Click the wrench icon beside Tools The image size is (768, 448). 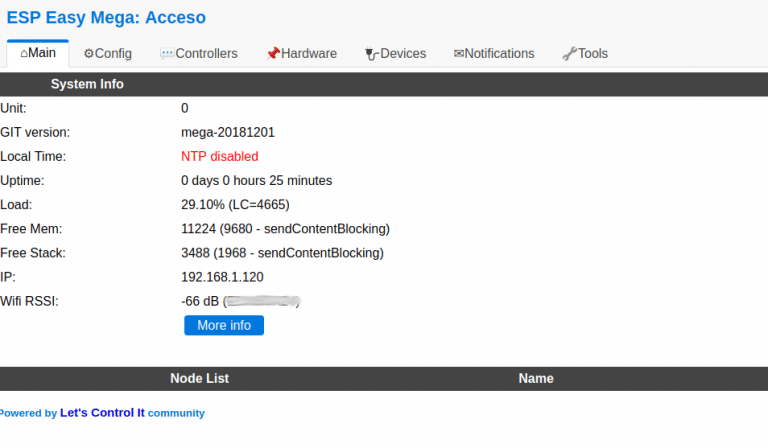569,54
